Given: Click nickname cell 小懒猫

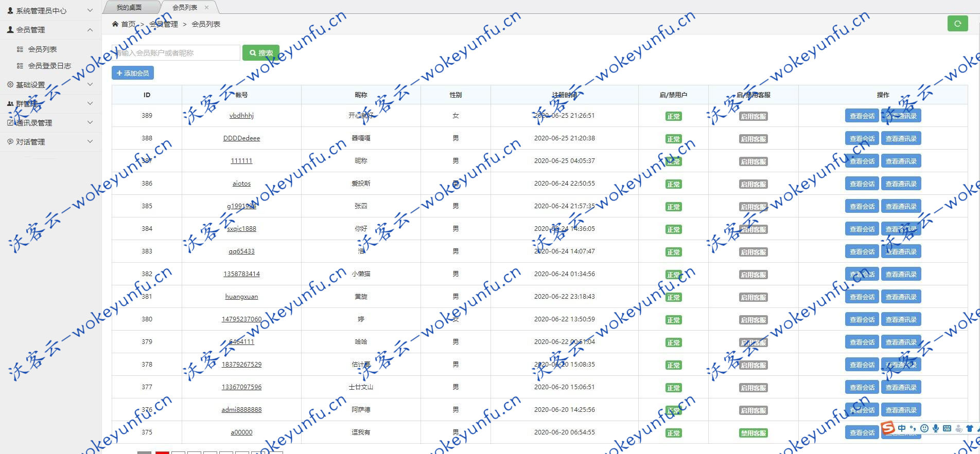Looking at the screenshot, I should 361,274.
